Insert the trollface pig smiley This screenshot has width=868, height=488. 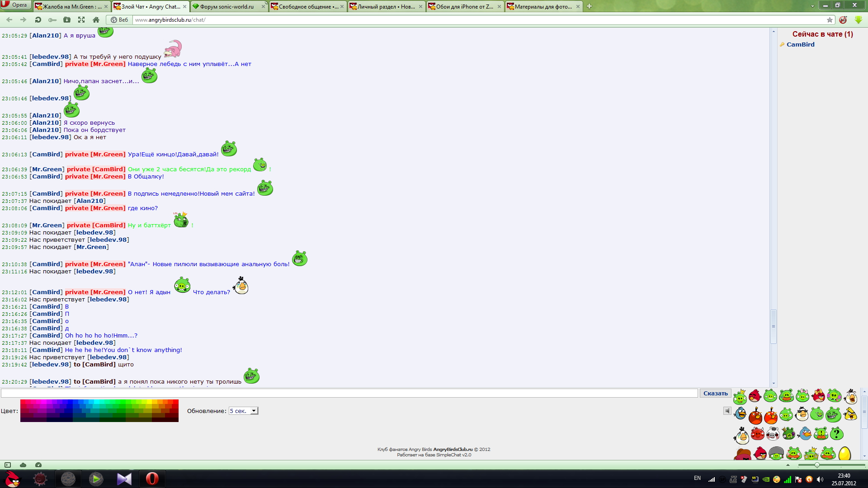tap(833, 414)
